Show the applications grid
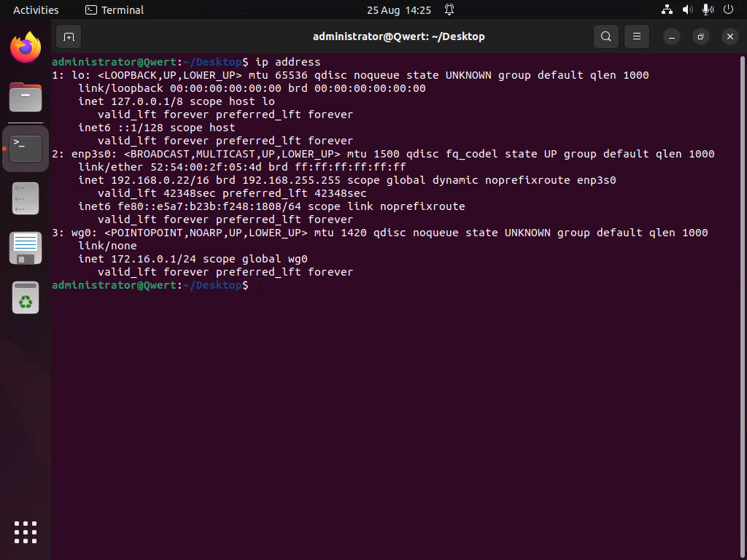 point(26,532)
